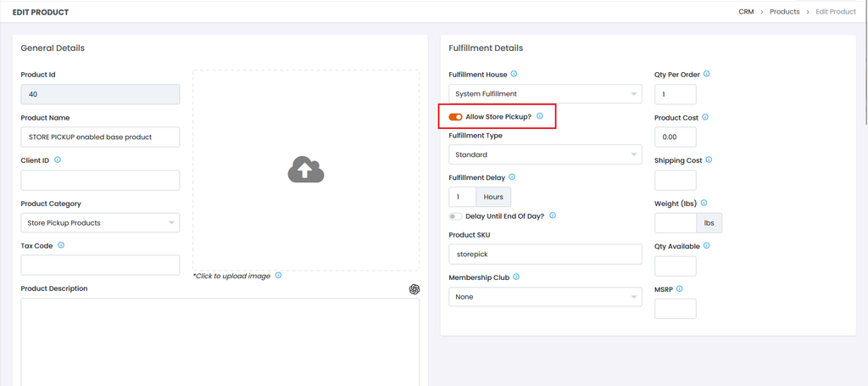Click info icon next to Client ID

coord(58,159)
